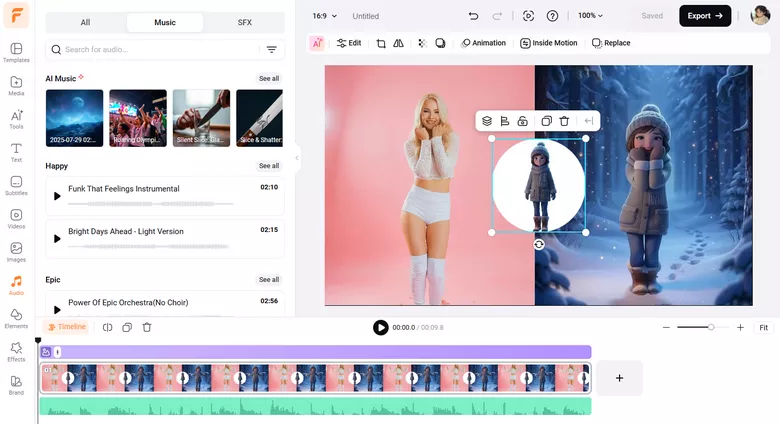The image size is (780, 424).
Task: Toggle the lock icon in floating toolbar
Action: point(522,121)
